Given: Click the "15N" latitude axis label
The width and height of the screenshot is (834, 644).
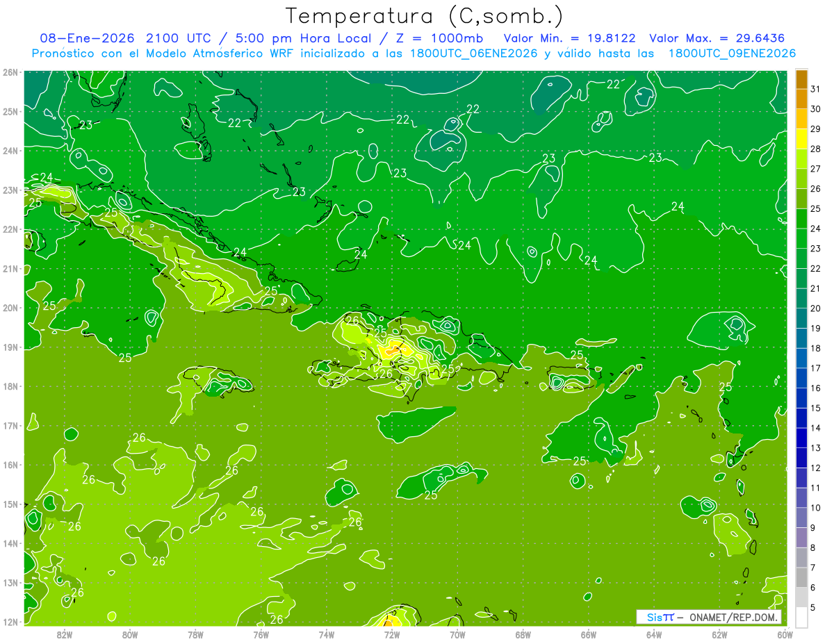Looking at the screenshot, I should pos(10,504).
